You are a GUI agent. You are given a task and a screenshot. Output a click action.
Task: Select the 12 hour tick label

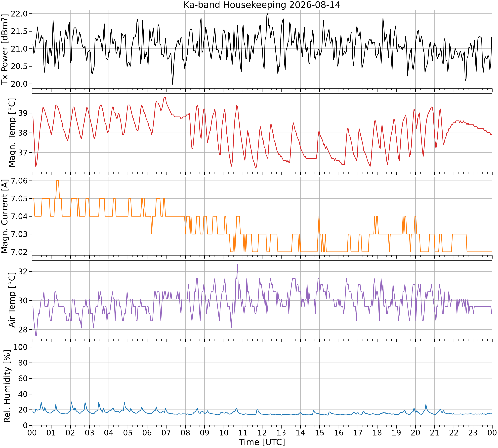pos(262,433)
